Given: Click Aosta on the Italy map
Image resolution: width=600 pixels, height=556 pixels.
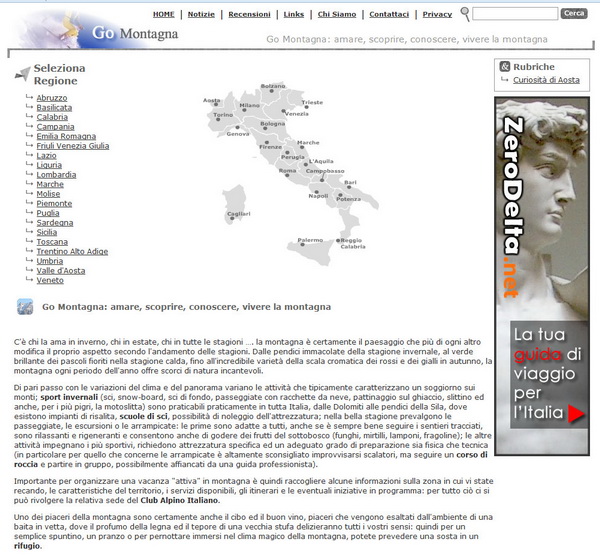Looking at the screenshot, I should (211, 100).
